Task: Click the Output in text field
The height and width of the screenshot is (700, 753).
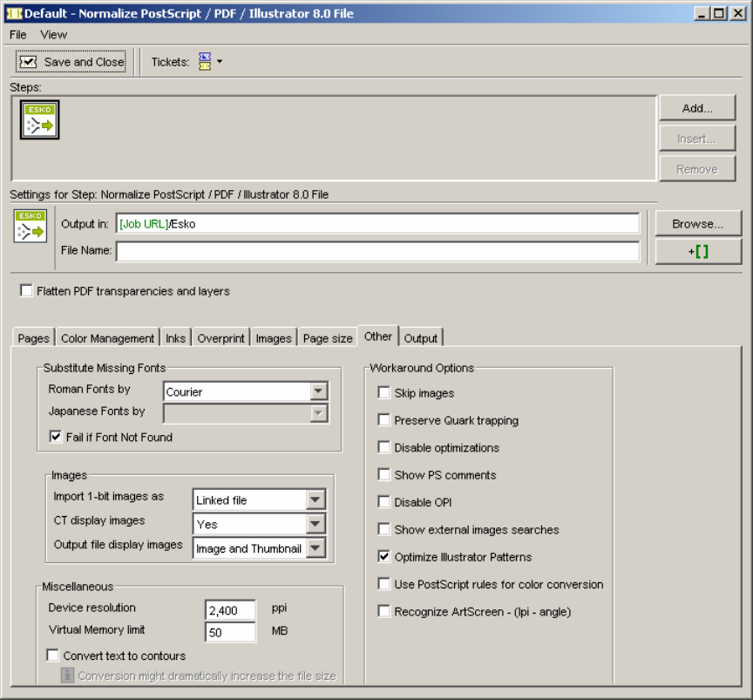Action: (378, 224)
